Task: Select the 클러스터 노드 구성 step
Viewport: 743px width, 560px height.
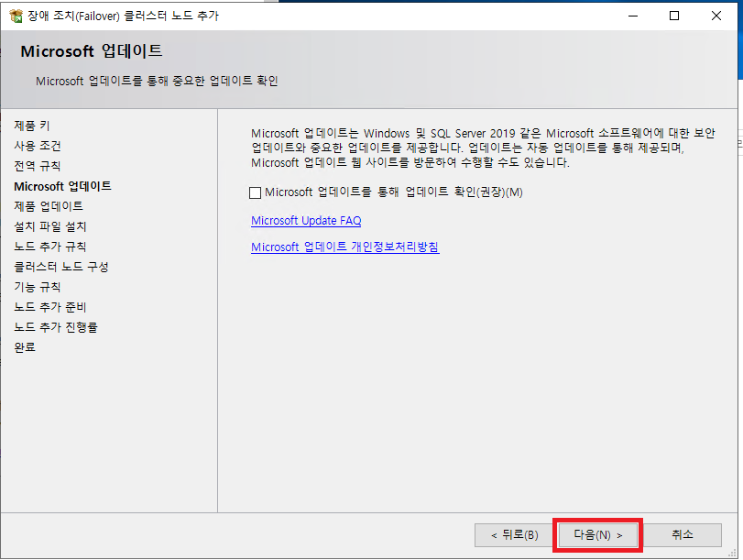Action: click(x=61, y=267)
